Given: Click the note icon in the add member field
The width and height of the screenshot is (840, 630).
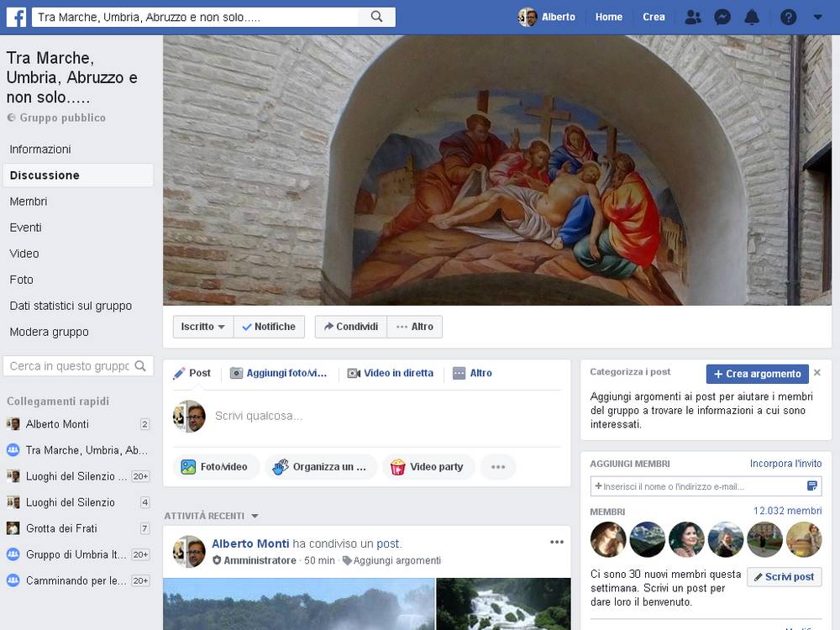Looking at the screenshot, I should tap(812, 486).
